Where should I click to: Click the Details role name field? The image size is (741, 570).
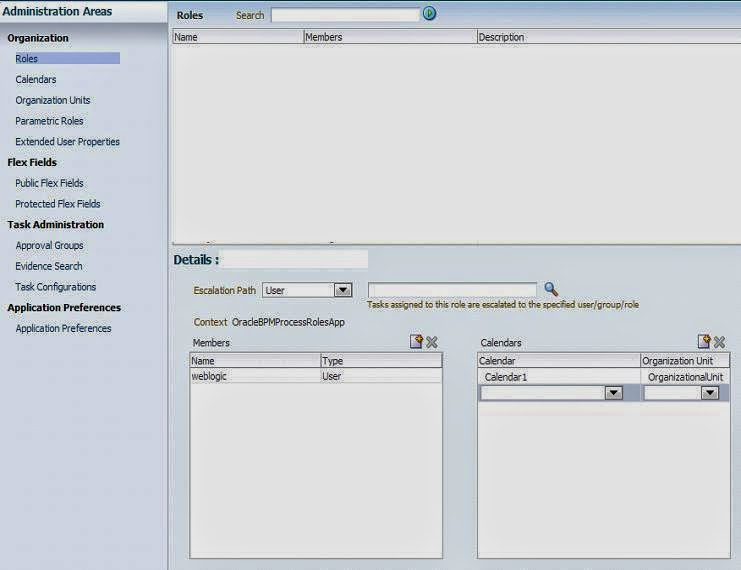[295, 259]
